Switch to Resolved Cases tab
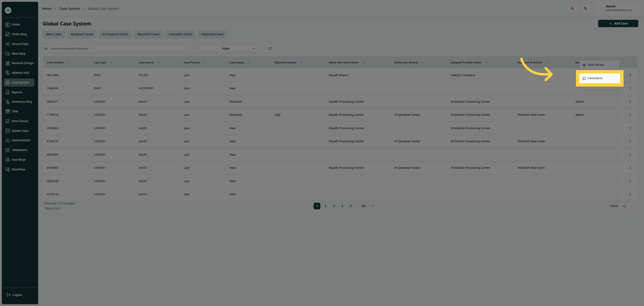Viewport: 644px width, 306px height. (148, 34)
